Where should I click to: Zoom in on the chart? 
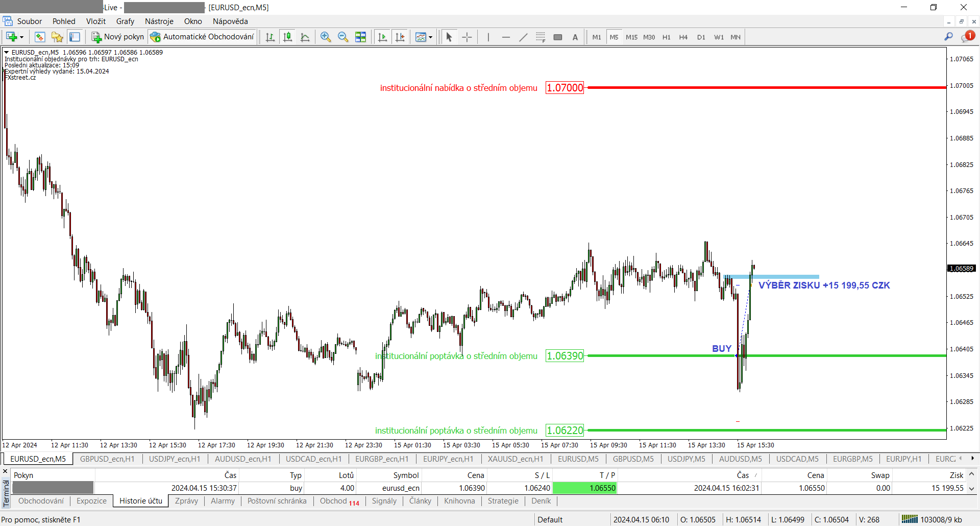coord(326,37)
